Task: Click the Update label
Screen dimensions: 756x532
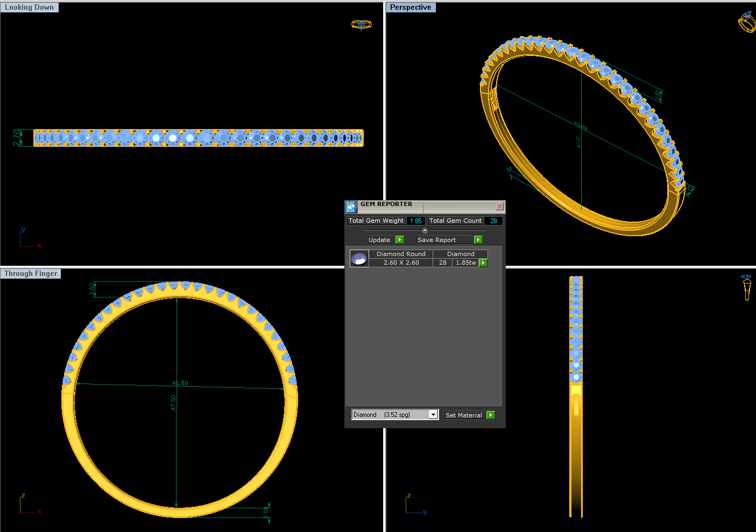Action: (x=379, y=240)
